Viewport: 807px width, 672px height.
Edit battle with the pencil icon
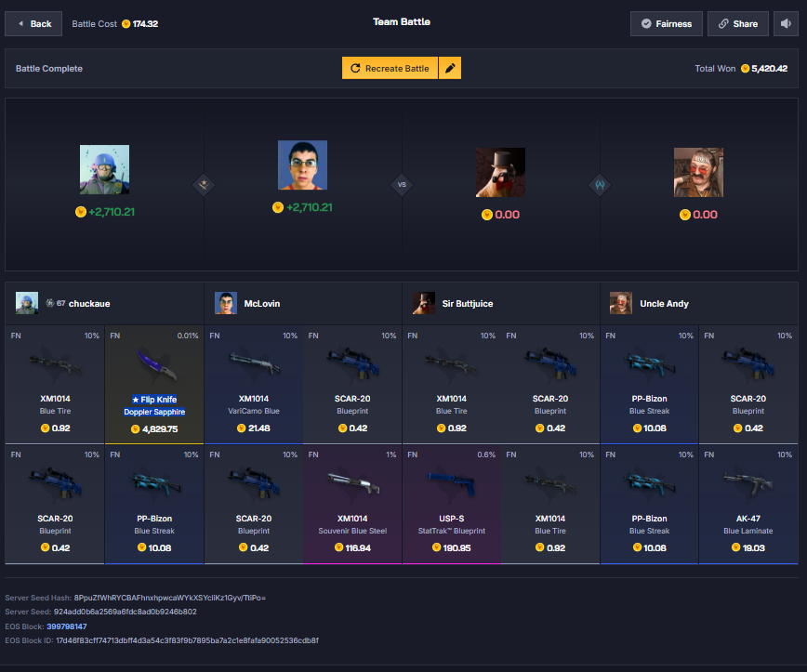(450, 68)
